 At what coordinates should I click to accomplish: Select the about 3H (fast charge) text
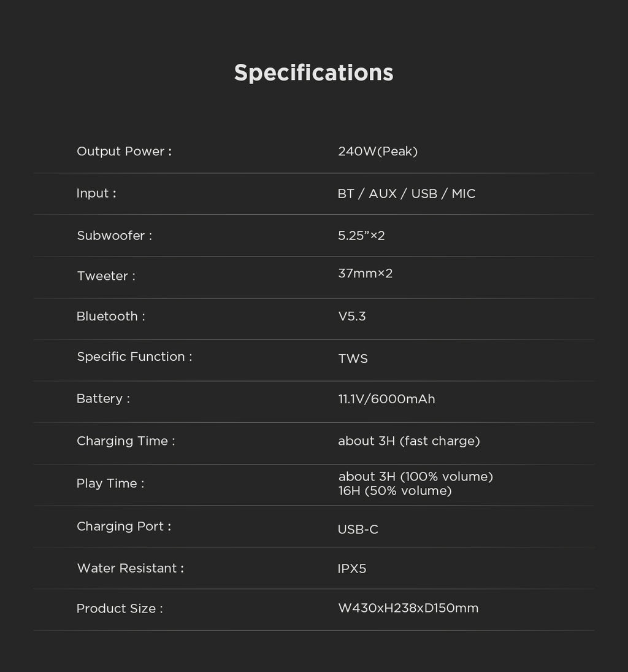408,441
